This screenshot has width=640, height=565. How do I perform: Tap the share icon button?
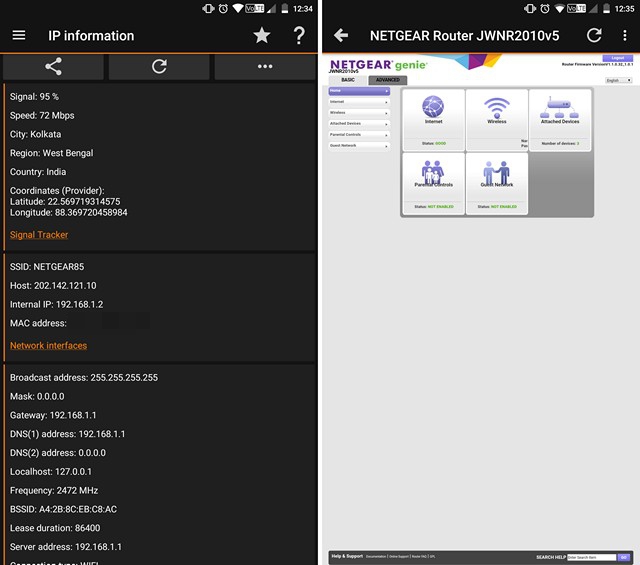(x=53, y=67)
